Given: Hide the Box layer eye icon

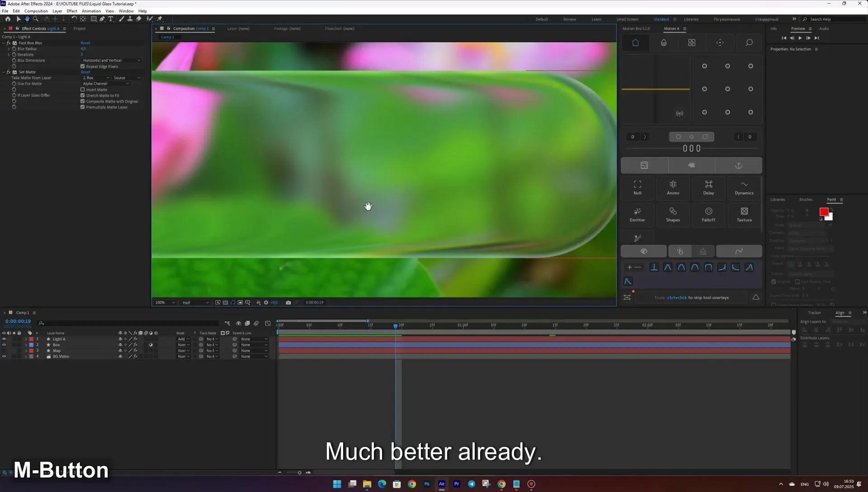Looking at the screenshot, I should (x=4, y=345).
